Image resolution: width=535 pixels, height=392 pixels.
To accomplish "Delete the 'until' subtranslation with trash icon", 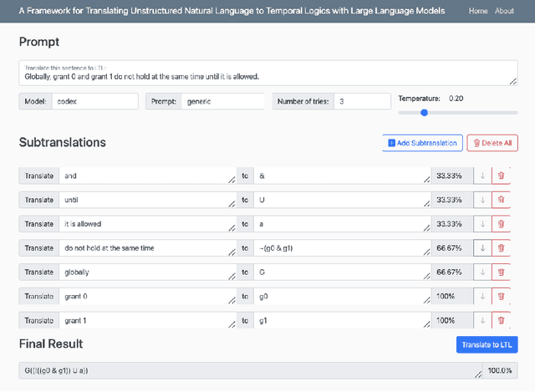I will 501,201.
